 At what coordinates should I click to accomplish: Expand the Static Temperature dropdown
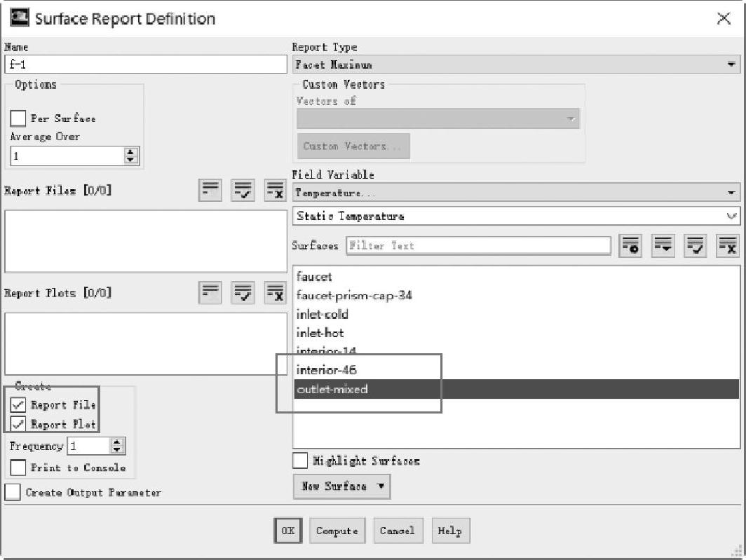pyautogui.click(x=516, y=216)
